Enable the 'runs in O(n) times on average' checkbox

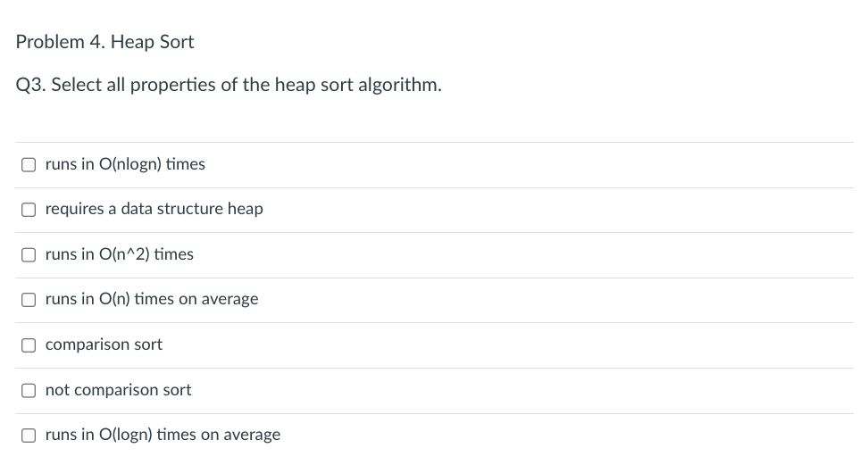[29, 300]
